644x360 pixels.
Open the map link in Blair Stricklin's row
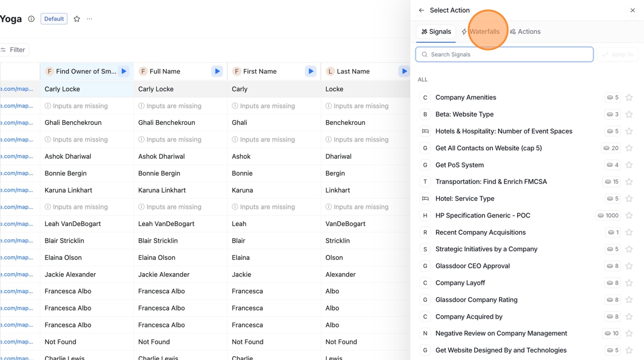pos(17,240)
